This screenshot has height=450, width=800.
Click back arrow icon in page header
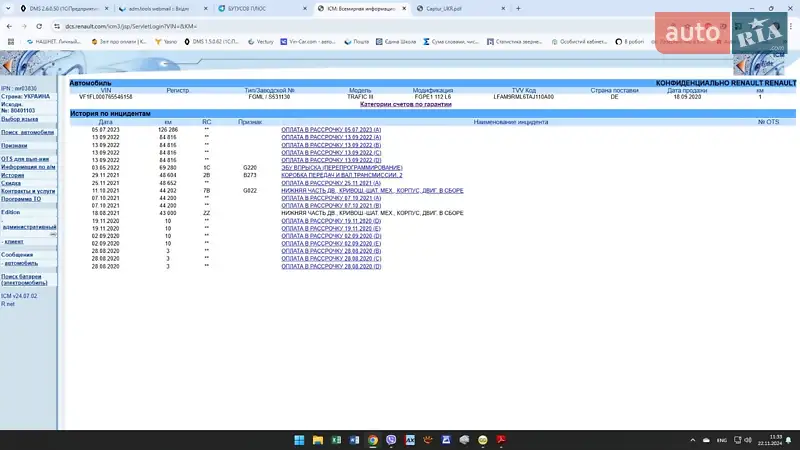coord(7,65)
